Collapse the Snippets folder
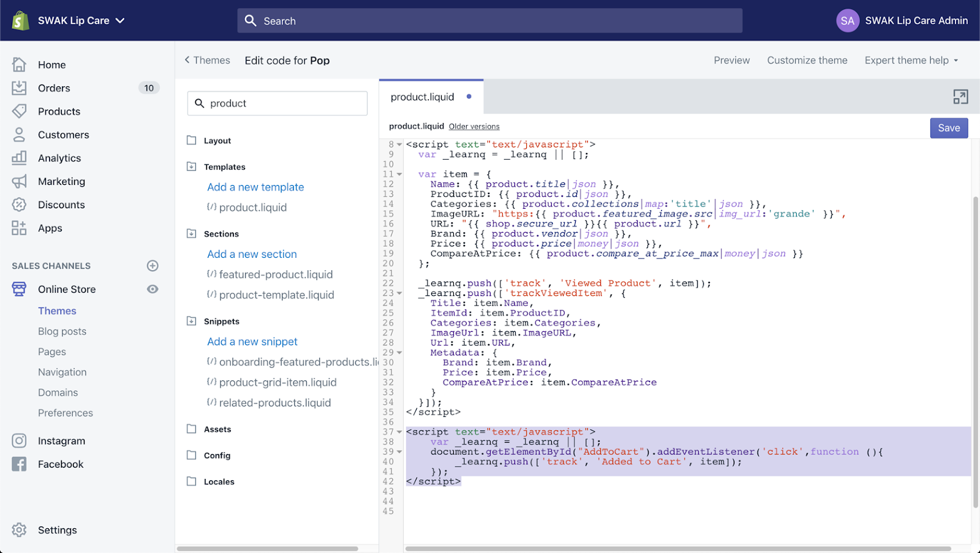 pos(192,321)
